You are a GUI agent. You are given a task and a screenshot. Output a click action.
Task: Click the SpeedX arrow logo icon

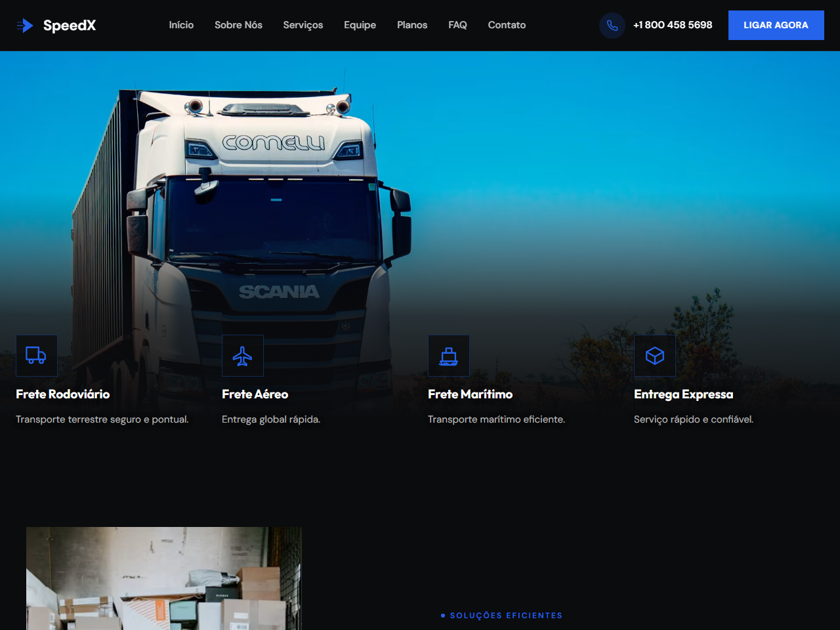[x=25, y=26]
